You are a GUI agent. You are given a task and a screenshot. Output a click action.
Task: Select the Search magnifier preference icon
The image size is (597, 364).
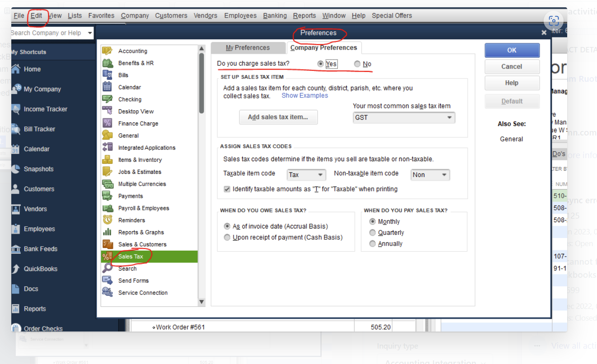(x=107, y=268)
